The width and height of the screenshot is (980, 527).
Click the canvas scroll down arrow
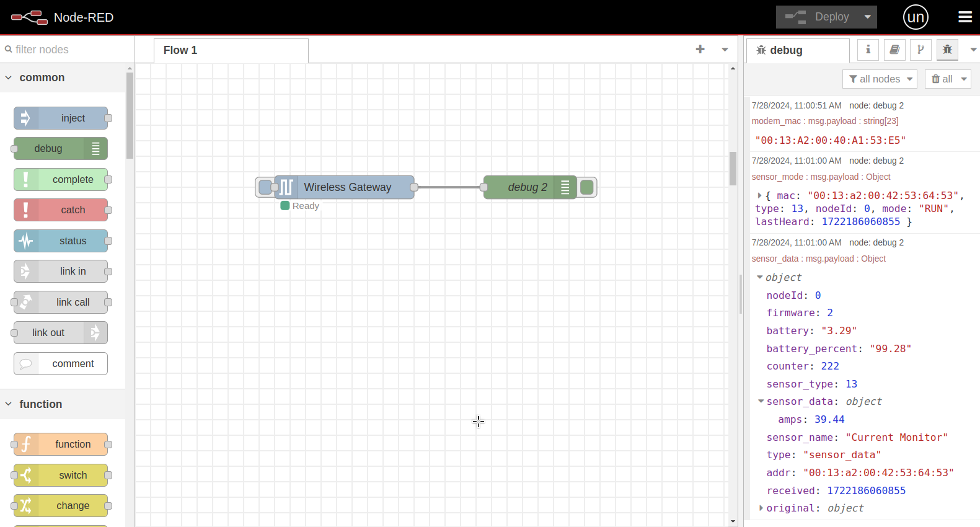point(733,521)
